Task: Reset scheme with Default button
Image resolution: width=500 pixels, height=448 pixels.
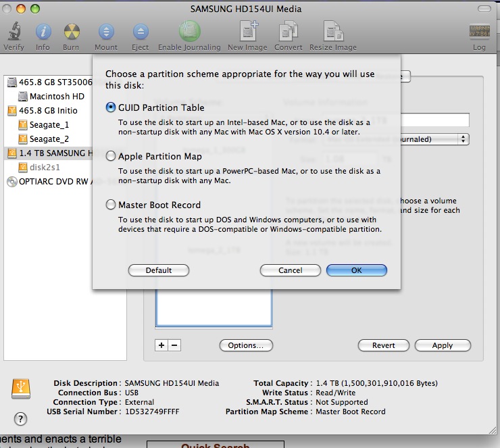Action: [x=159, y=270]
